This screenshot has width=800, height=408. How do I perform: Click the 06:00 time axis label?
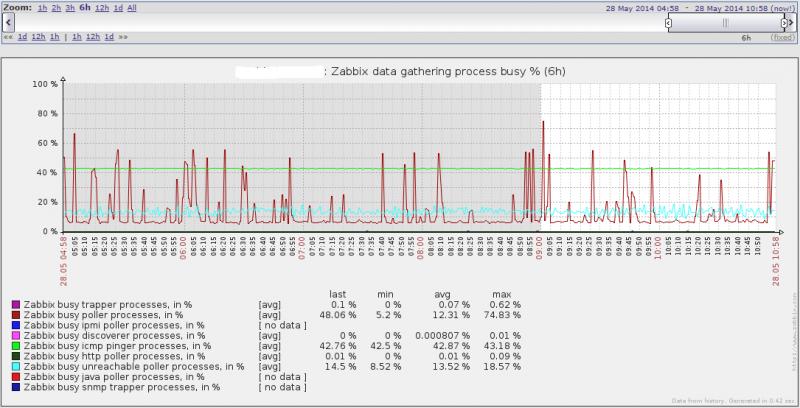(x=183, y=250)
